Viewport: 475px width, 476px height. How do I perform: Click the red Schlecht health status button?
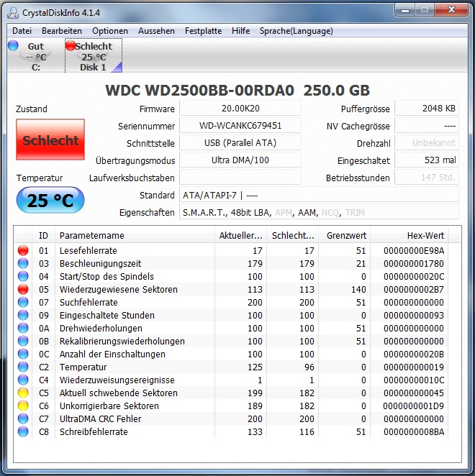click(x=50, y=139)
